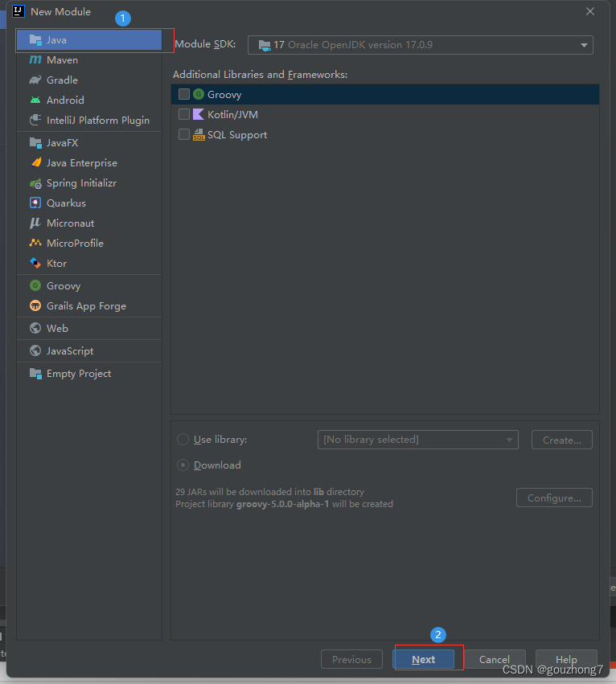The height and width of the screenshot is (684, 616).
Task: Click the SQL Support label text
Action: 237,135
